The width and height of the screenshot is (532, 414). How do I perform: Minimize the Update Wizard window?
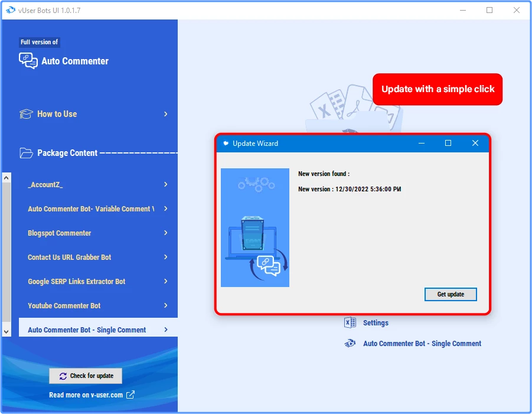pos(422,143)
